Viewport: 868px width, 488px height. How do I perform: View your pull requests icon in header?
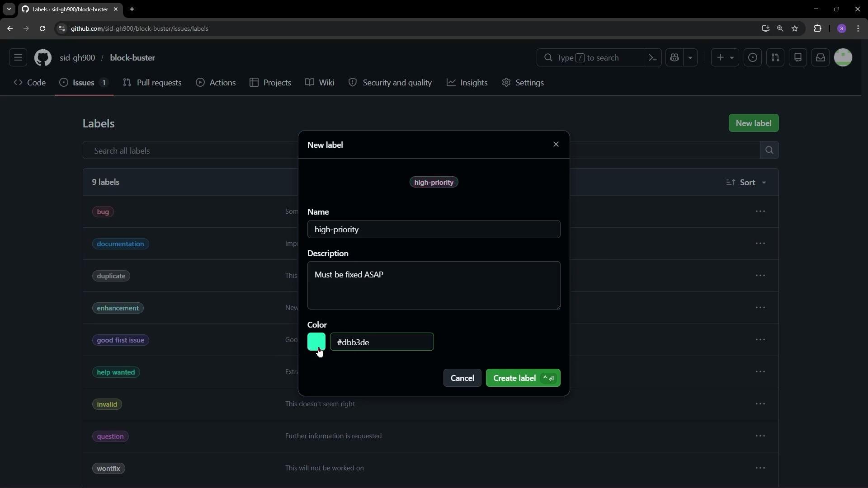tap(775, 58)
